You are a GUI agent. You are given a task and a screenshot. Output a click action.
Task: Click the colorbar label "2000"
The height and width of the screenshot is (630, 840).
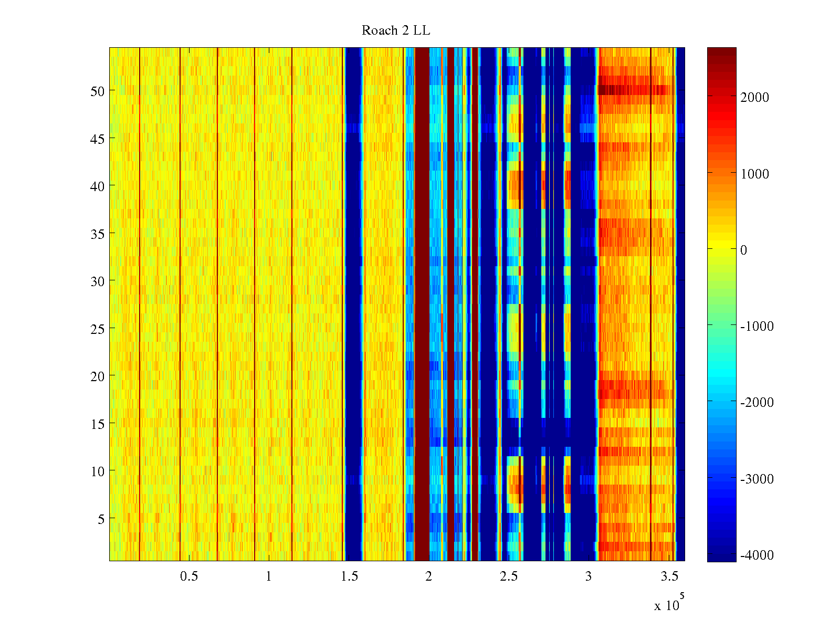[755, 98]
